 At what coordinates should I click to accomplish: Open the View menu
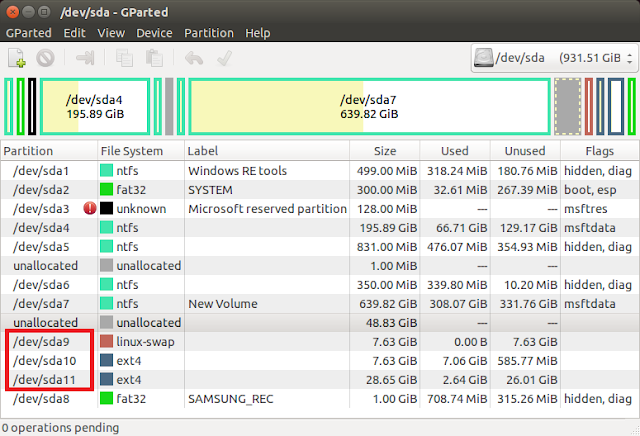[x=111, y=33]
